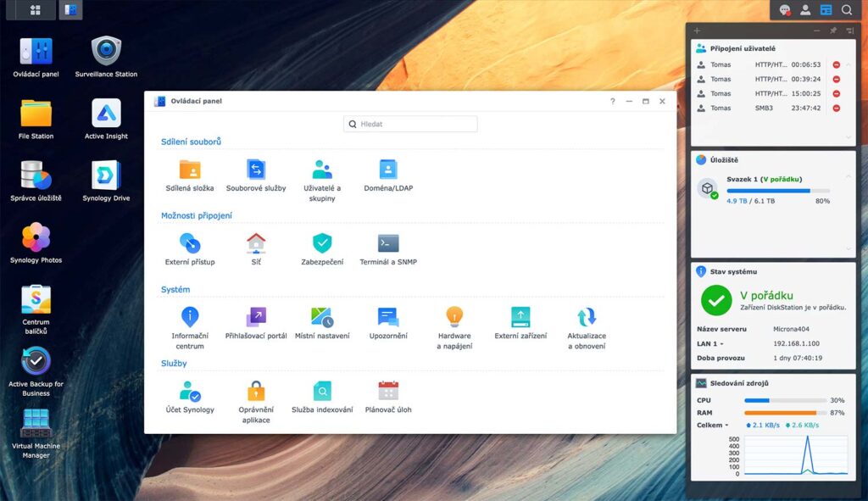Click server name Microna404
This screenshot has width=868, height=501.
pyautogui.click(x=791, y=329)
